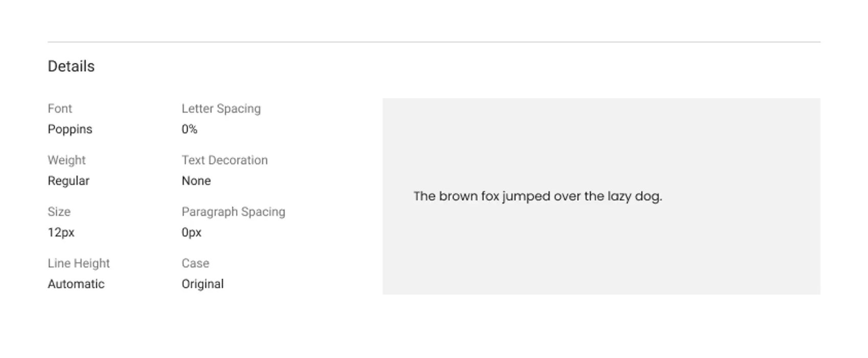Select the Letter Spacing label
The height and width of the screenshot is (358, 868).
tap(221, 108)
